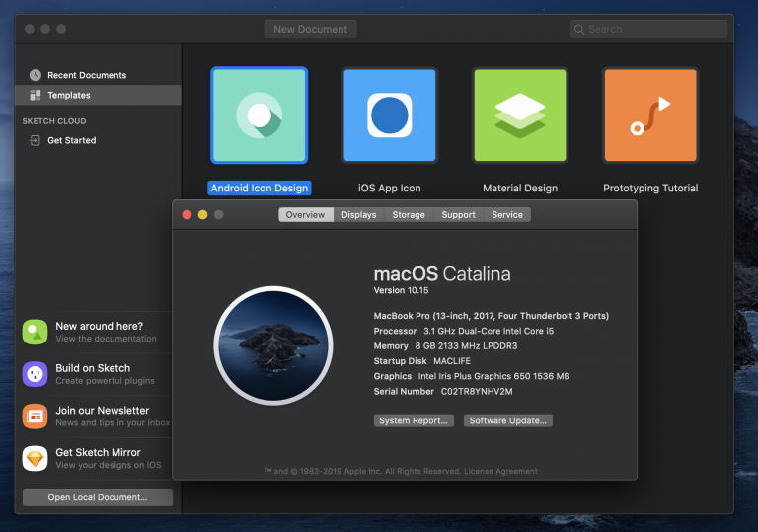
Task: Click the magnifier icon in Search field
Action: point(579,29)
